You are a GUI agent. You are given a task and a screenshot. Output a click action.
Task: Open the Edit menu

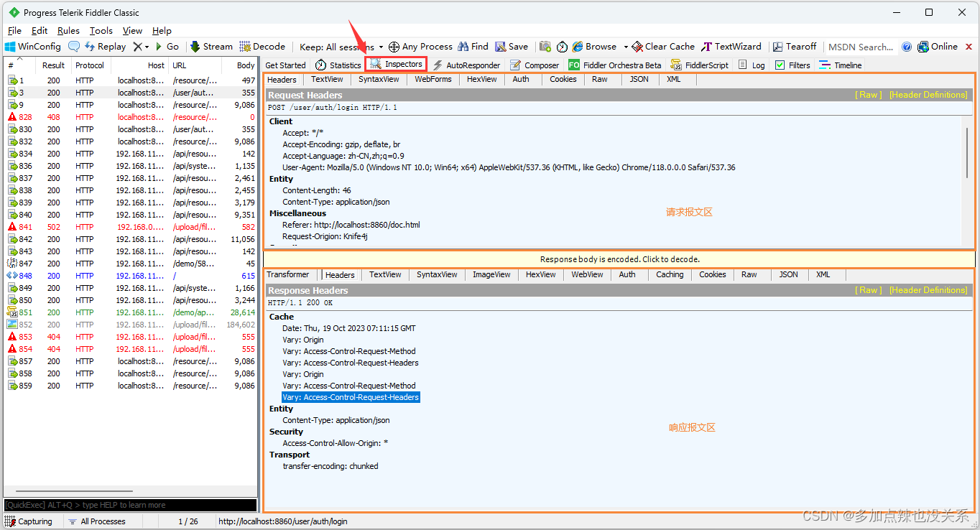pos(40,31)
